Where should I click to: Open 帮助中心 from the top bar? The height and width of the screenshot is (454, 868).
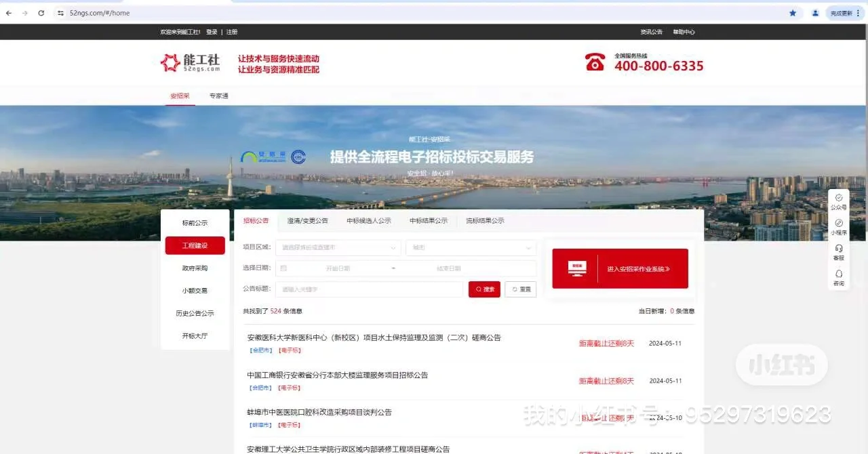pos(684,31)
